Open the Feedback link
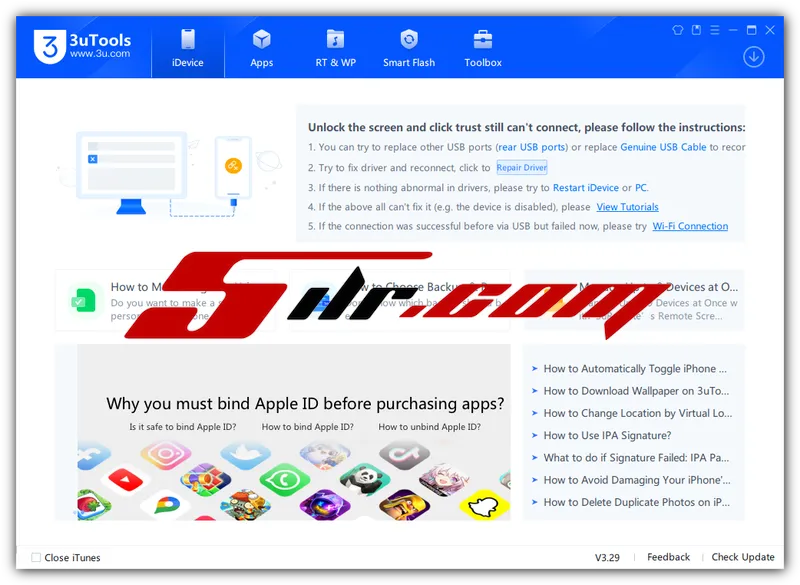800x585 pixels. click(x=668, y=557)
